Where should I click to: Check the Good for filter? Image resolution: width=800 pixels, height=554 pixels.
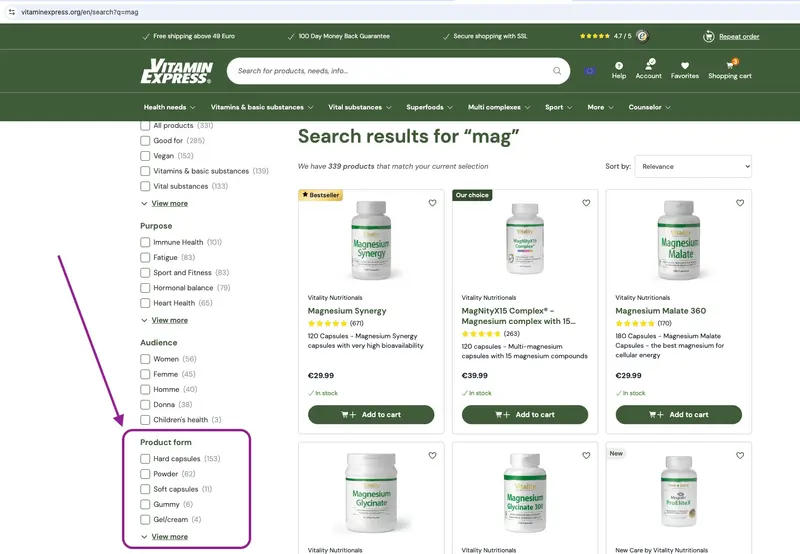click(x=145, y=141)
